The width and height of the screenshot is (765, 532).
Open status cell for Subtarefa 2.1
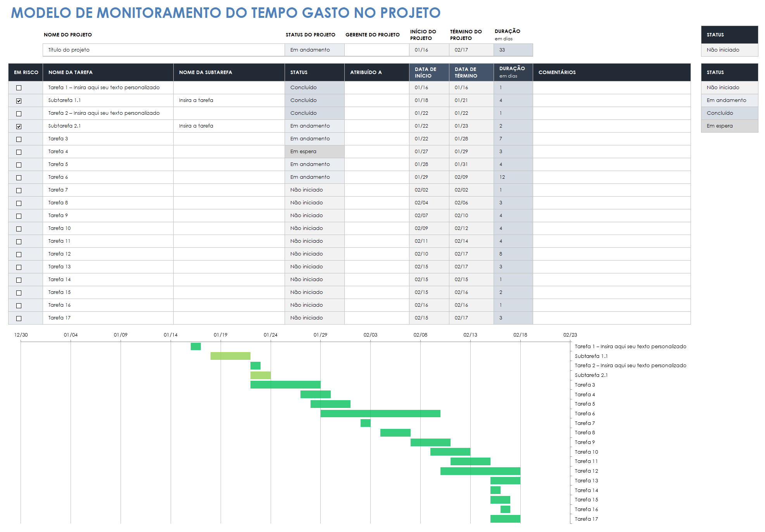point(314,126)
